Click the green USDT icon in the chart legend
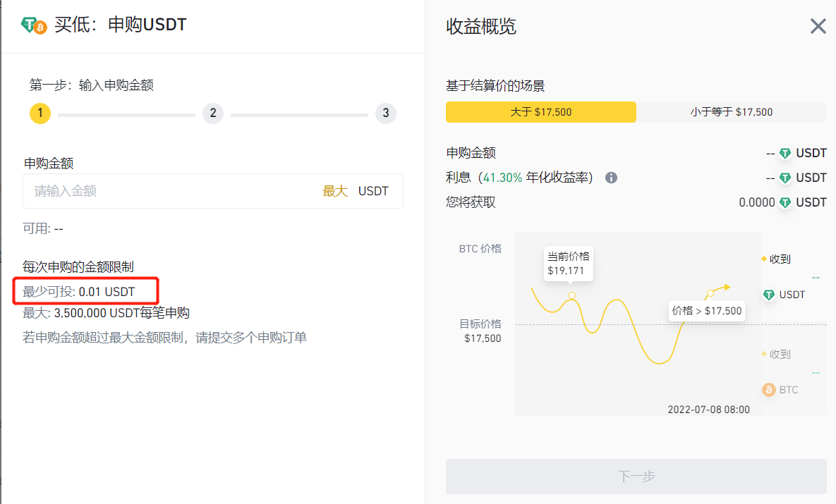Image resolution: width=836 pixels, height=504 pixels. (768, 295)
